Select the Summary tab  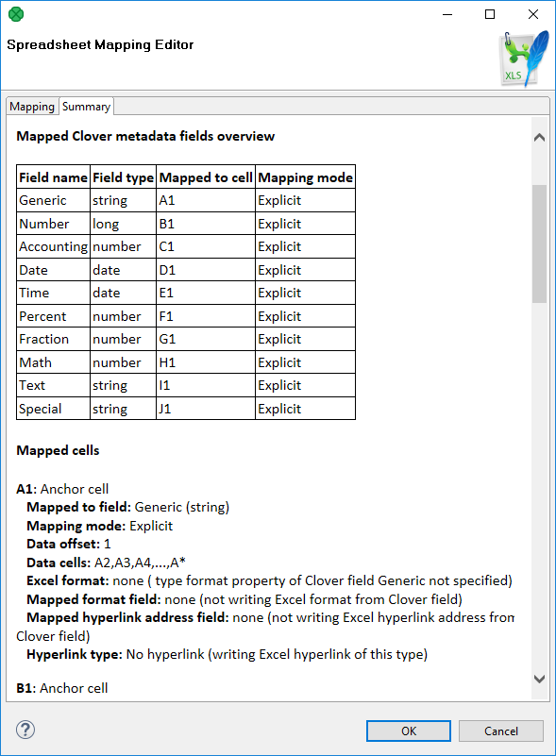click(x=85, y=106)
